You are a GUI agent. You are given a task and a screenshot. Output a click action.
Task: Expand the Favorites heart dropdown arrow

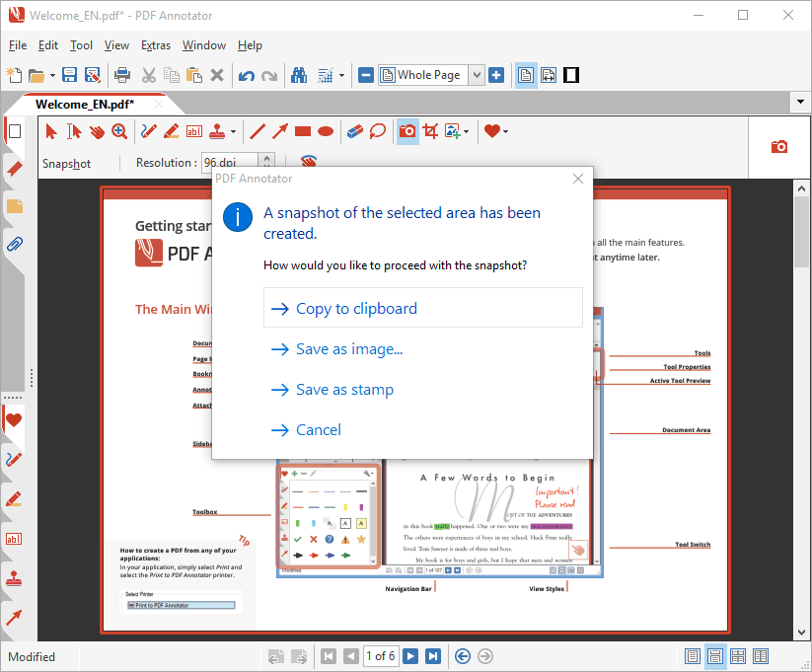505,131
